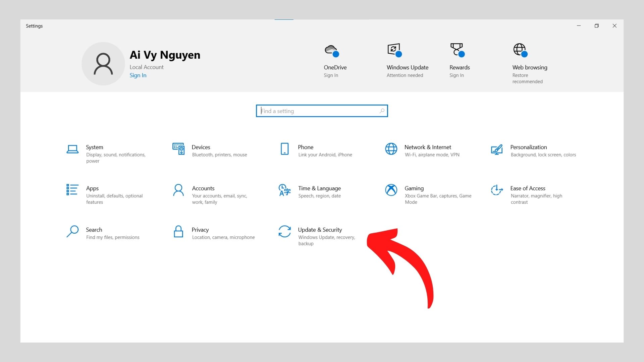This screenshot has width=644, height=362.
Task: Minimize the Settings window
Action: 579,26
